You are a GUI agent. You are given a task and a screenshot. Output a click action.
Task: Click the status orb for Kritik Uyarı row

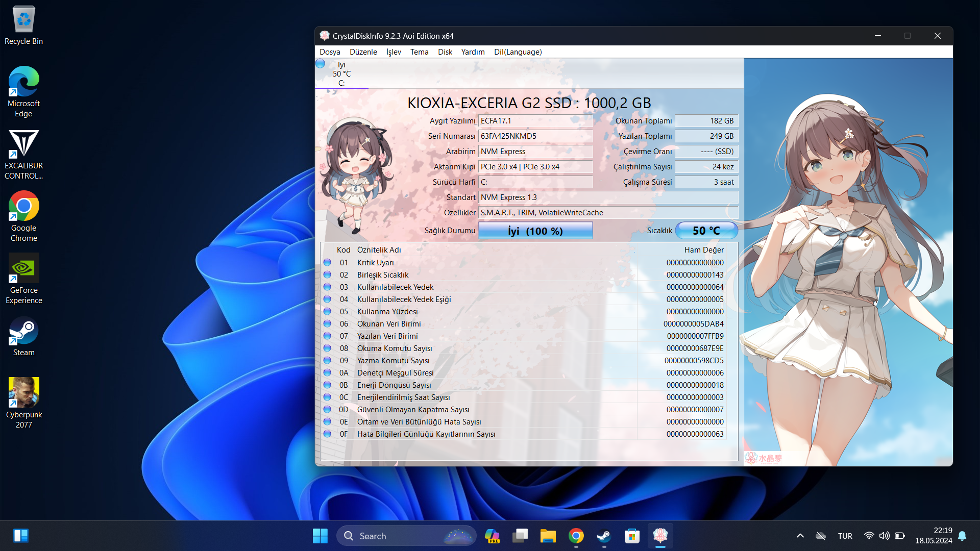tap(327, 262)
